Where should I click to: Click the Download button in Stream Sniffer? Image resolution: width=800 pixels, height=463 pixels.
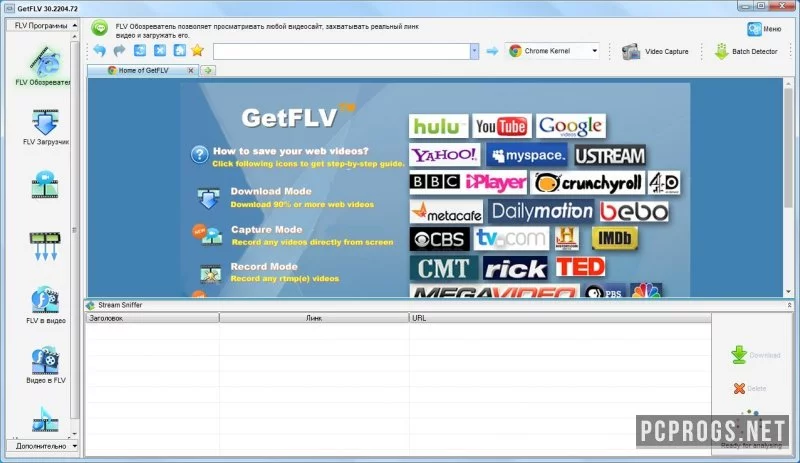pyautogui.click(x=756, y=355)
